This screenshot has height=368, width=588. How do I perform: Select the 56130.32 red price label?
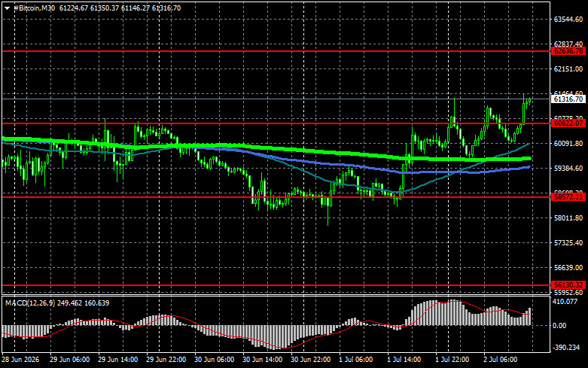coord(568,284)
